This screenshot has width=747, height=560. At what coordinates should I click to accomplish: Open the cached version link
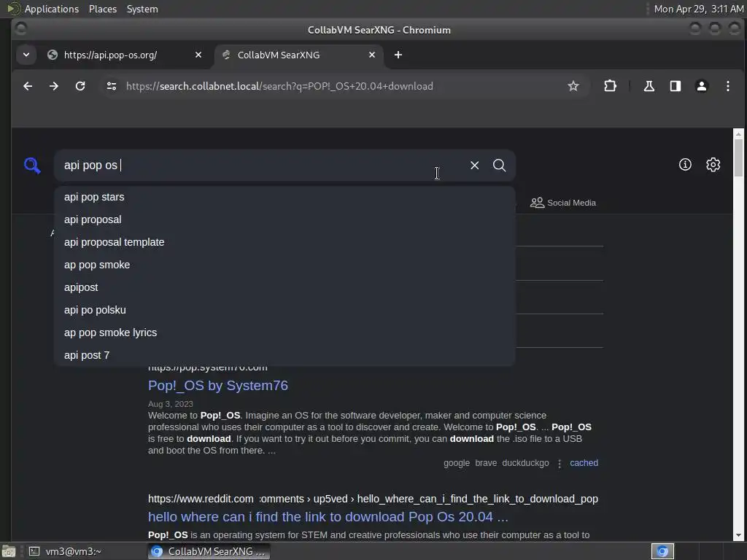(x=584, y=463)
